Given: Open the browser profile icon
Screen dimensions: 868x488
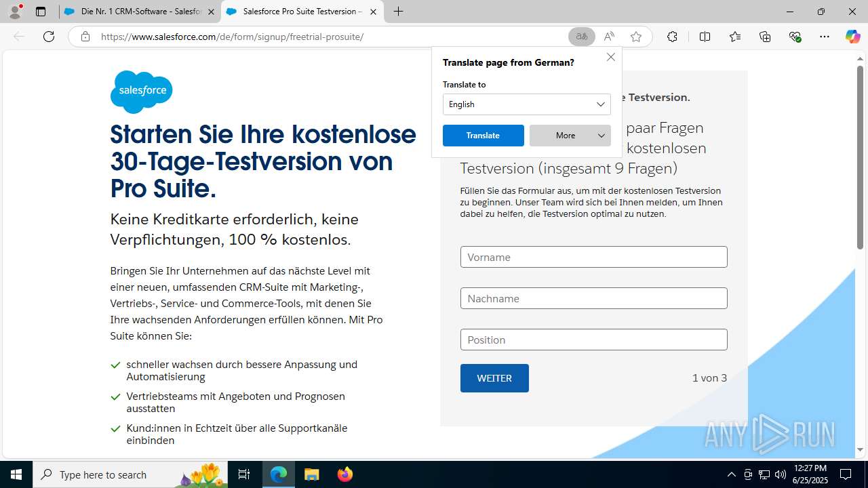Looking at the screenshot, I should (x=15, y=12).
